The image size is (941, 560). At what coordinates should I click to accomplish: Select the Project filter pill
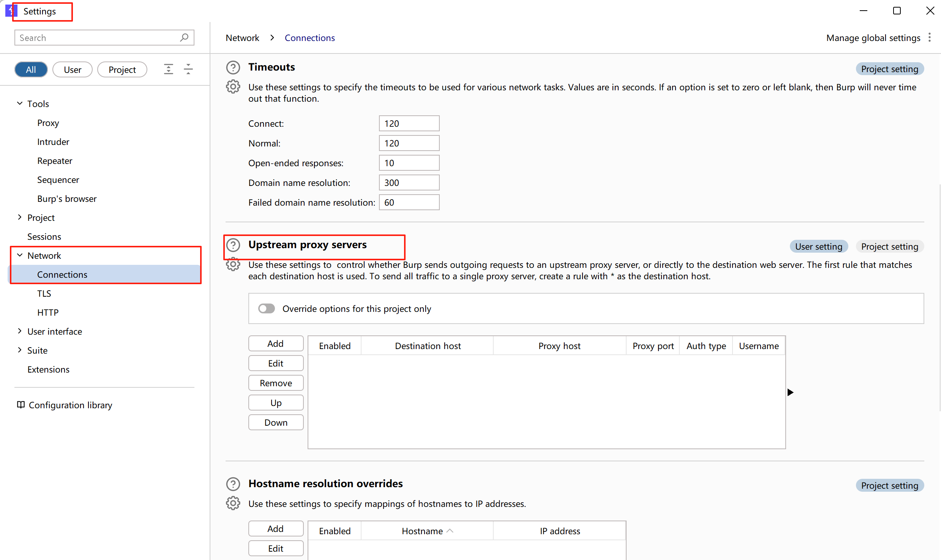click(122, 70)
